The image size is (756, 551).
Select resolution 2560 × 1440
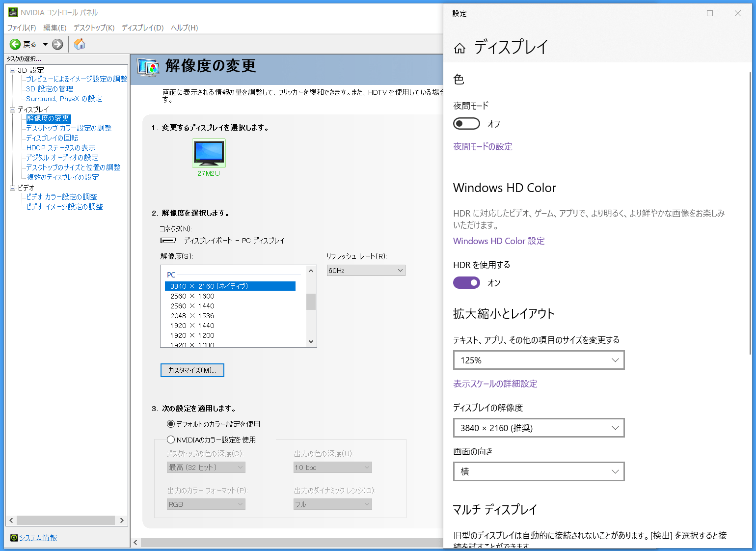192,306
